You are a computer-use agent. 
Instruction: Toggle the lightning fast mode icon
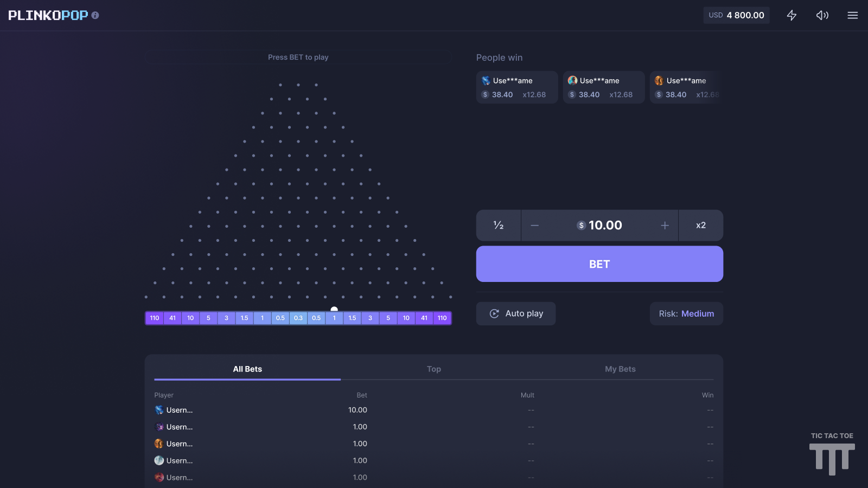(792, 15)
